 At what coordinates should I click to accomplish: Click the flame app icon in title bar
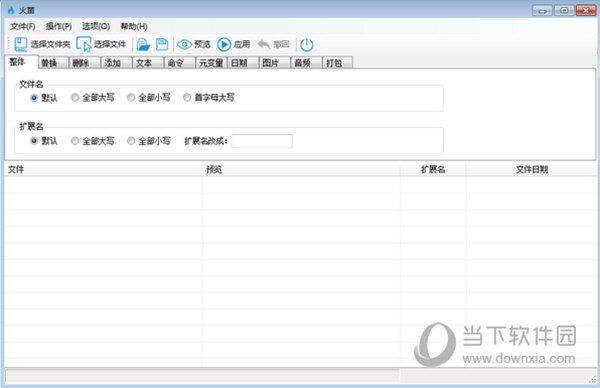[11, 10]
